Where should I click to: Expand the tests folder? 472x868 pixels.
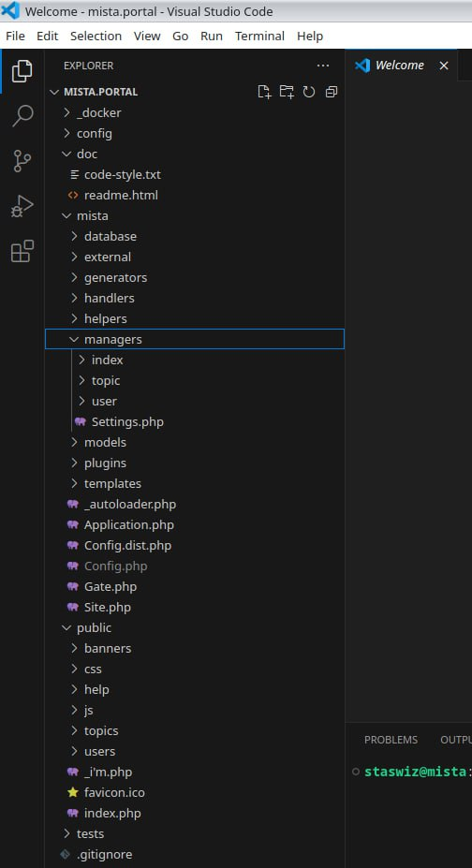click(195, 833)
